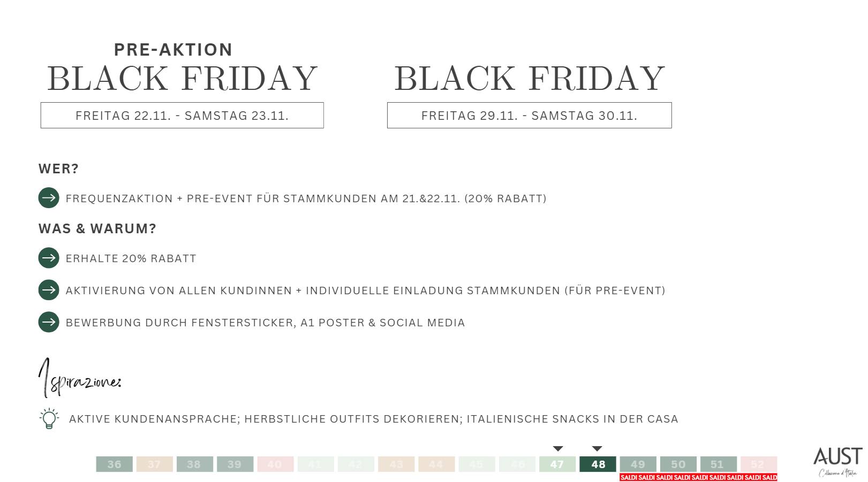Image resolution: width=868 pixels, height=482 pixels.
Task: Click the triangle marker above week 48
Action: tap(598, 449)
